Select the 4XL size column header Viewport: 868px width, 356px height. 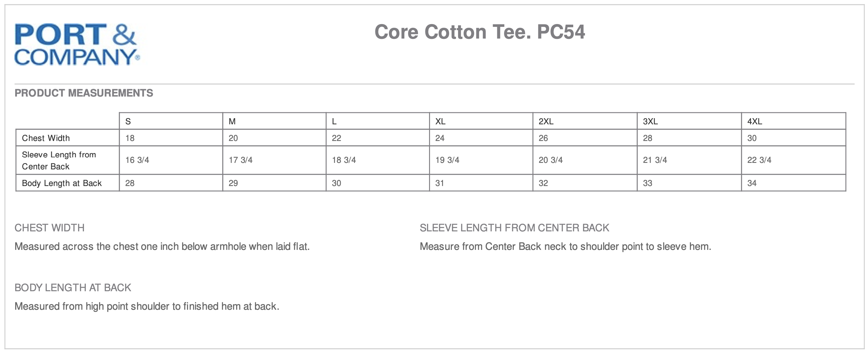pos(754,121)
